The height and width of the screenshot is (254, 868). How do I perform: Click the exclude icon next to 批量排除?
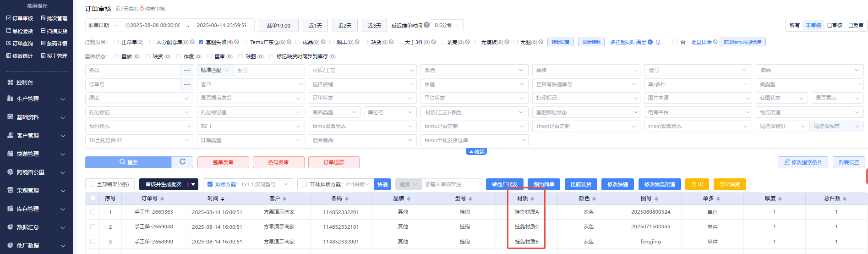(715, 42)
